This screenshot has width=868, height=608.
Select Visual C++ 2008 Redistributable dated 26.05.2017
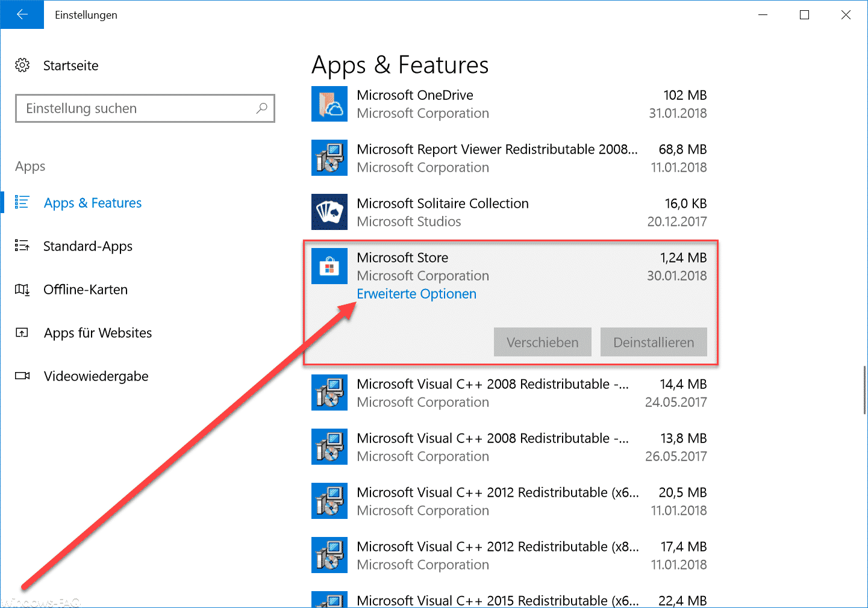(493, 438)
